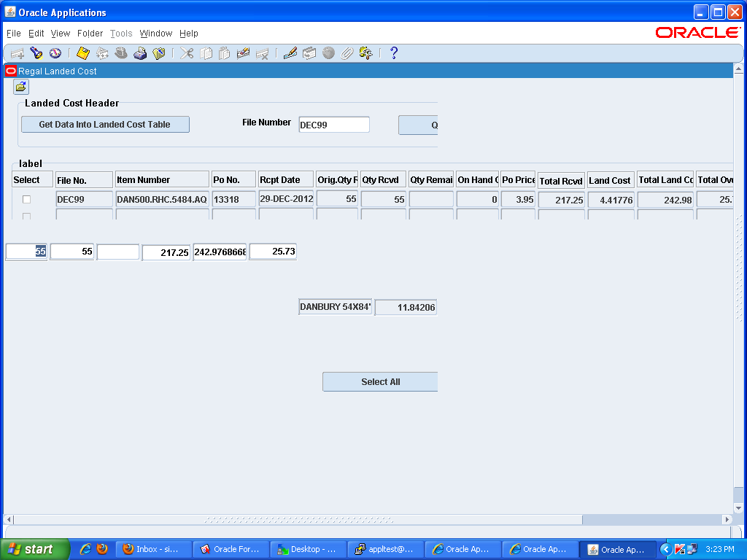Click the Copy toolbar icon
Screen dimensions: 747x560
206,53
